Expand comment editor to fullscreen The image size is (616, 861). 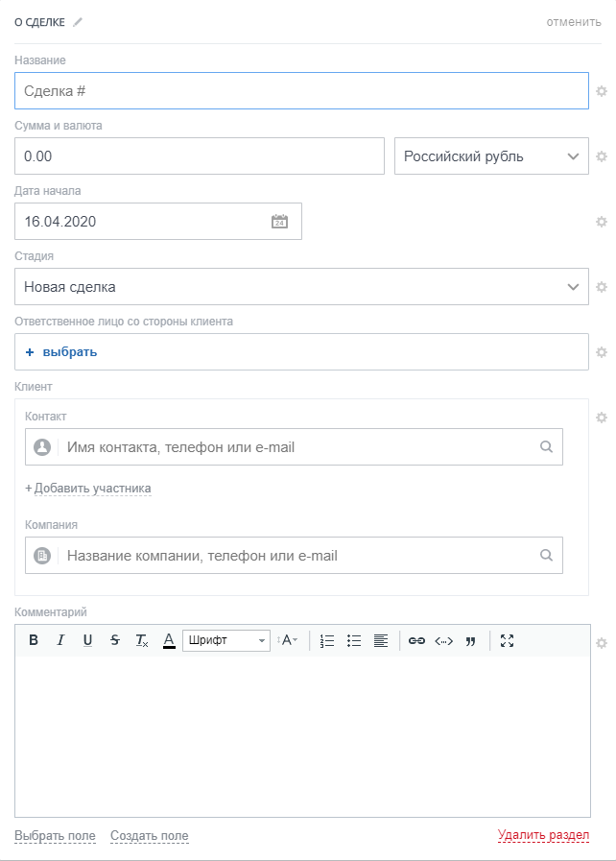point(508,640)
